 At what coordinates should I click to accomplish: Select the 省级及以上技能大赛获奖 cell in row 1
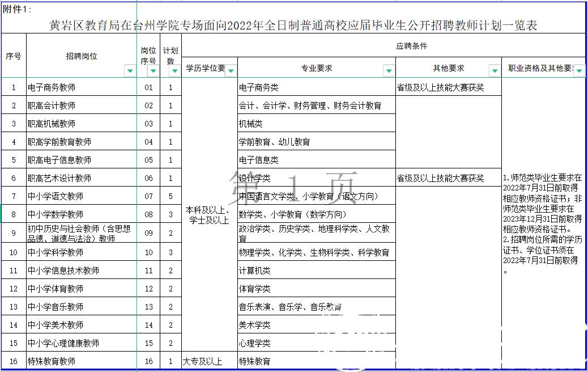[449, 87]
